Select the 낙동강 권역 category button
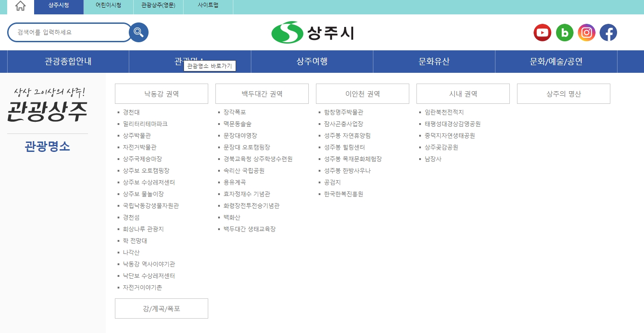644x333 pixels. (x=162, y=94)
